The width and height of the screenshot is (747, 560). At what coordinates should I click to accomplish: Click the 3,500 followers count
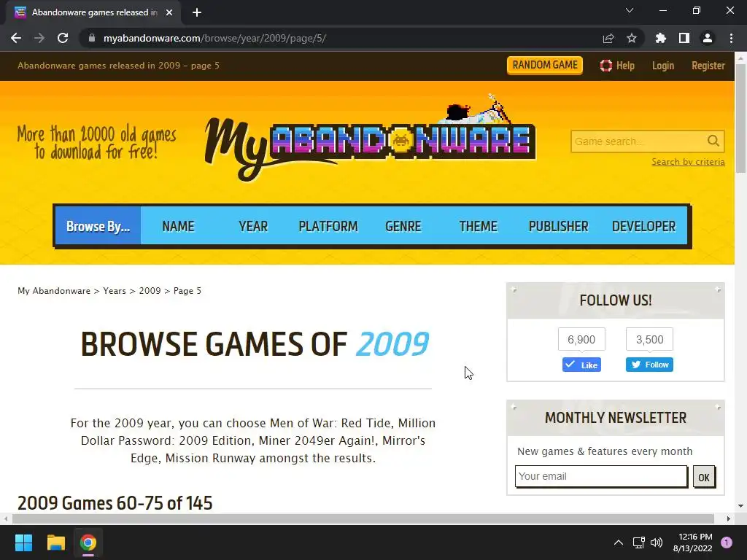click(x=649, y=340)
